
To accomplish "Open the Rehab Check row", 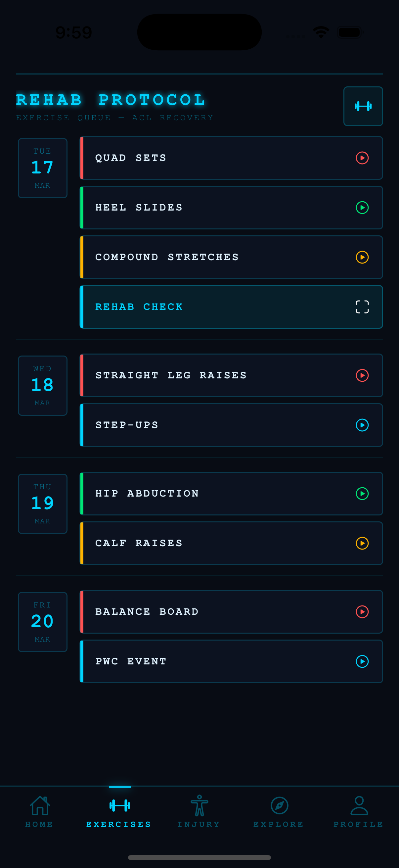I will (x=231, y=307).
